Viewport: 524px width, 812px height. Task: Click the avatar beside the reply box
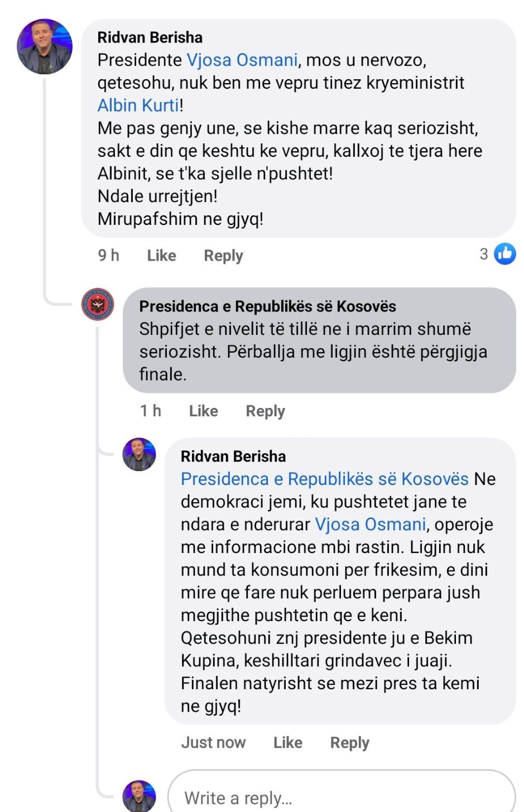[139, 796]
